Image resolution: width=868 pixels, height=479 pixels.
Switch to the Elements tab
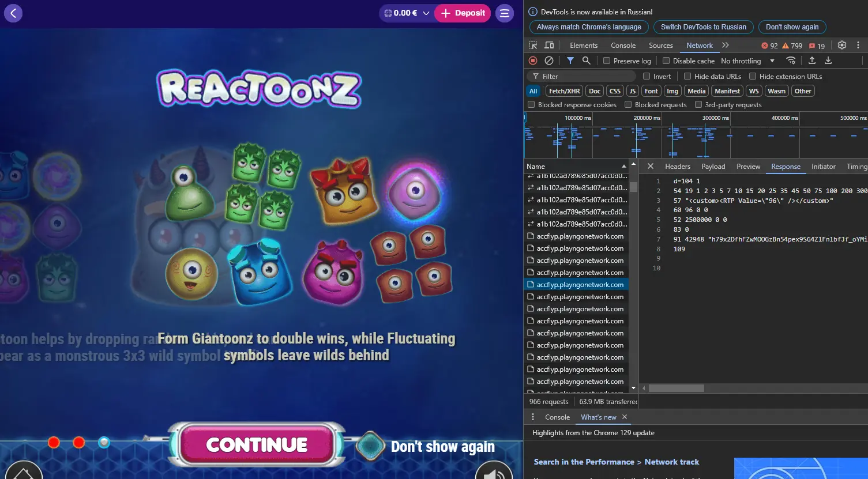(584, 46)
